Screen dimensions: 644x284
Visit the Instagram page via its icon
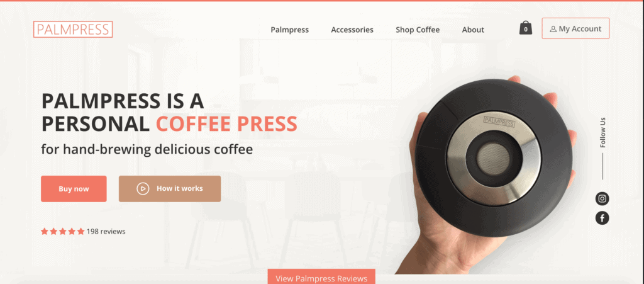tap(602, 198)
